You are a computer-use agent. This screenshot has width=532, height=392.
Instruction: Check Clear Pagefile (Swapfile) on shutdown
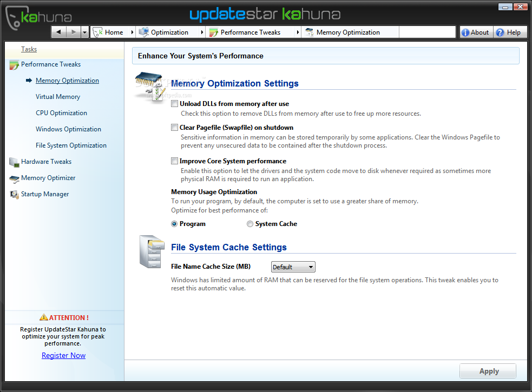pyautogui.click(x=174, y=128)
